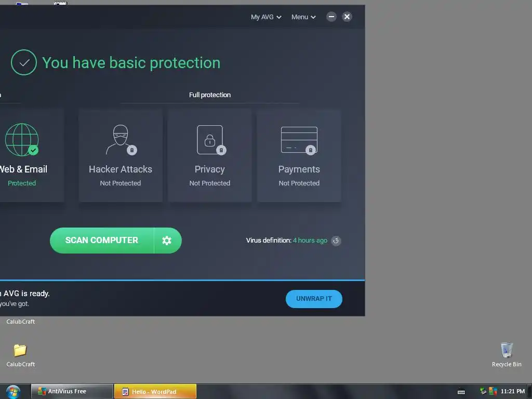The image size is (532, 399).
Task: Click the Payments Not Protected label
Action: [x=299, y=183]
